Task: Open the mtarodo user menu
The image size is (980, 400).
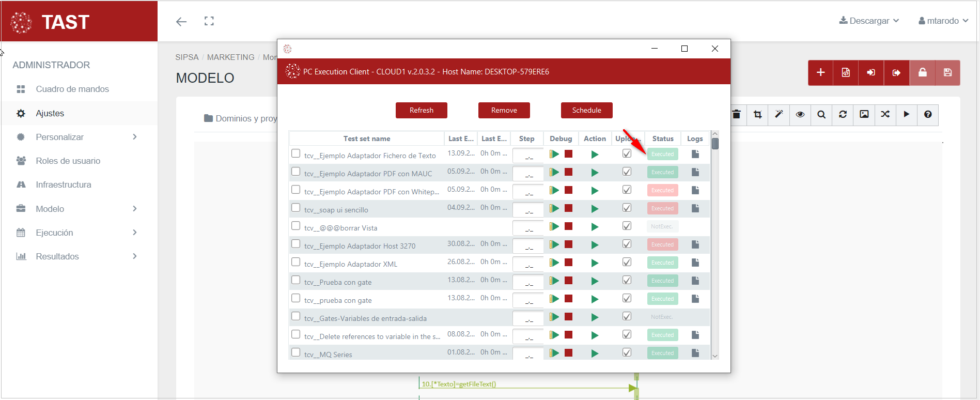Action: [943, 21]
